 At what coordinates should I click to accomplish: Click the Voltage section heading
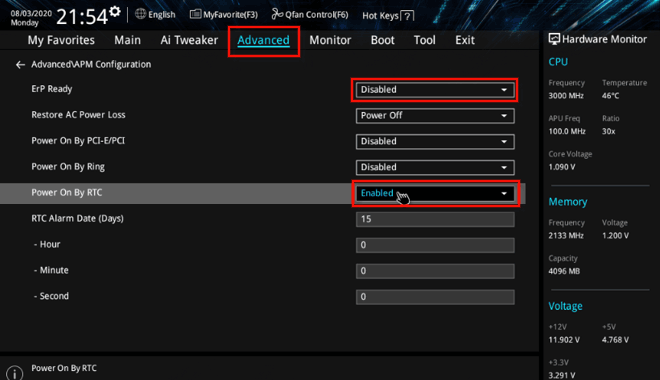pyautogui.click(x=565, y=306)
